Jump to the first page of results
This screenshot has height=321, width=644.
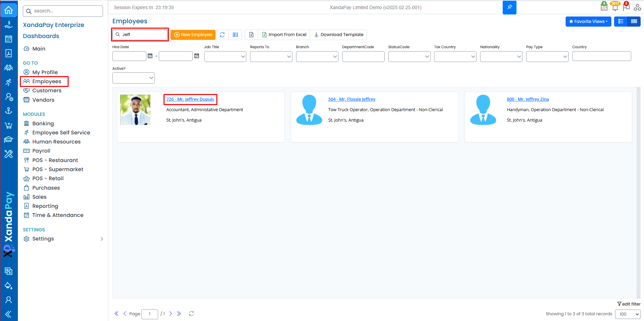116,314
